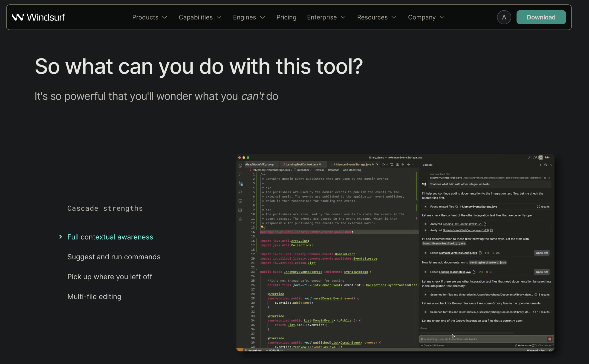
Task: Open the Search icon in the IDE activity bar
Action: click(240, 174)
